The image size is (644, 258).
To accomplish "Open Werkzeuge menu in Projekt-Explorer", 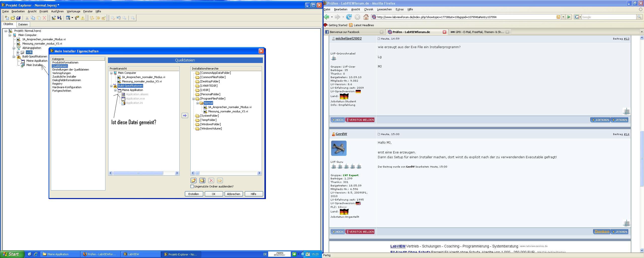I will [x=73, y=11].
